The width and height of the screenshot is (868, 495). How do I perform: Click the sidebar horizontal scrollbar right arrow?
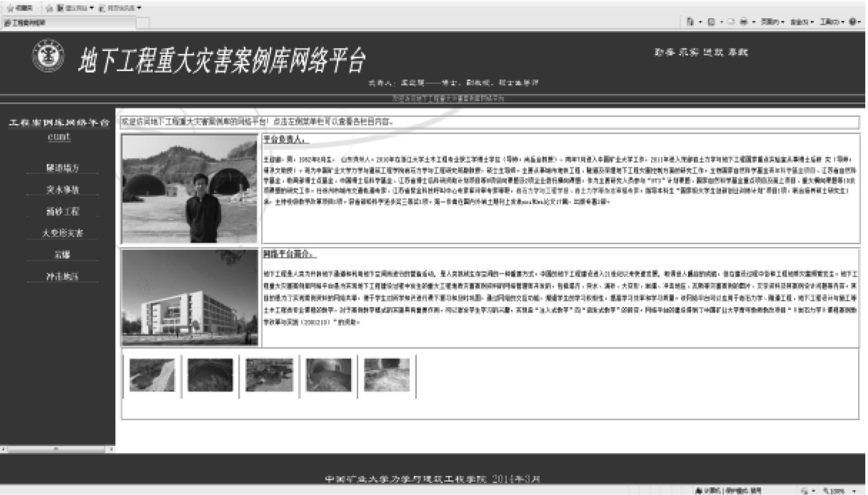pos(112,449)
